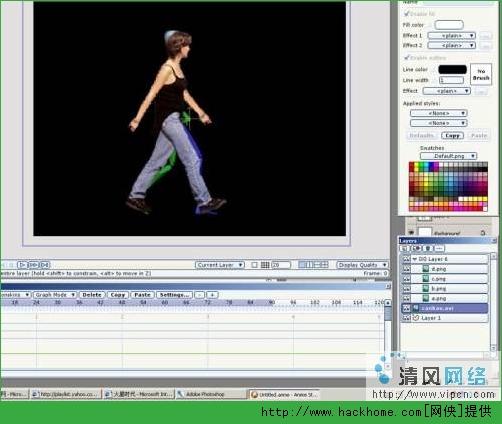Click the new layer icon in Layers panel
The width and height of the screenshot is (502, 424).
click(404, 248)
